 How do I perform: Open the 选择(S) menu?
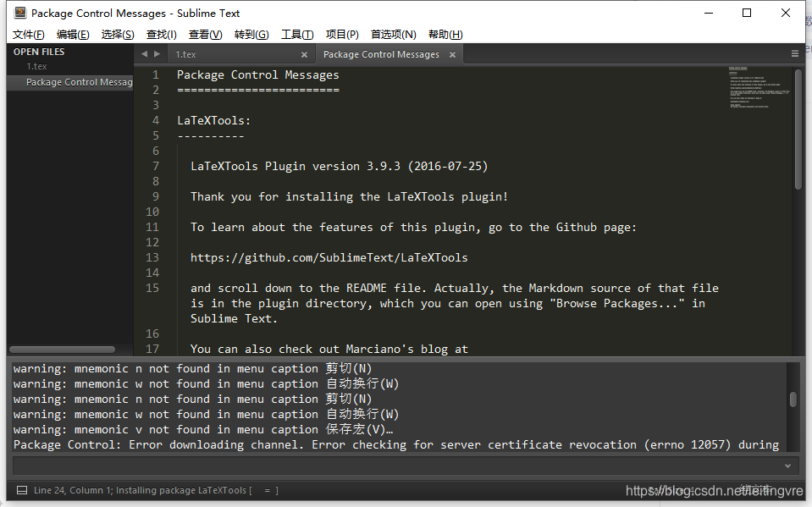118,35
